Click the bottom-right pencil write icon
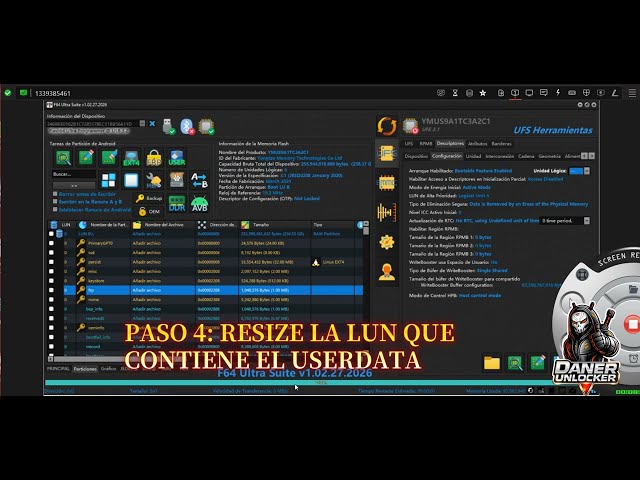 538,362
